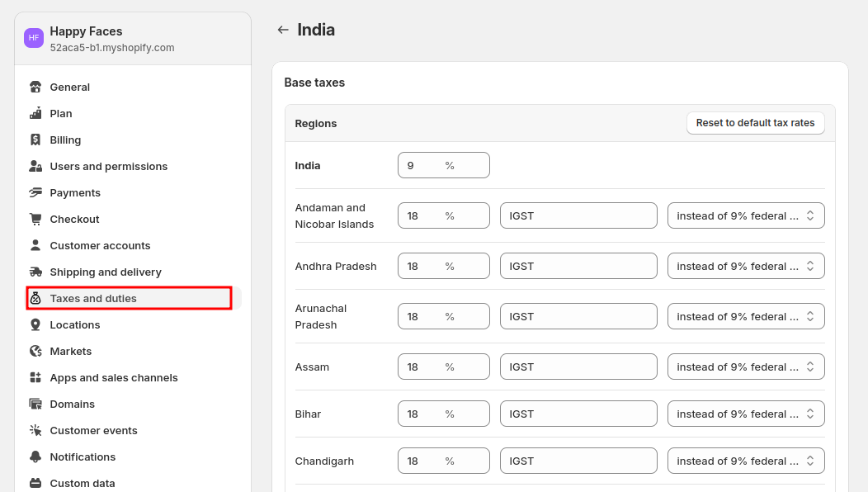Click the 52aca5-b1.myshopify.com store URL

click(112, 48)
